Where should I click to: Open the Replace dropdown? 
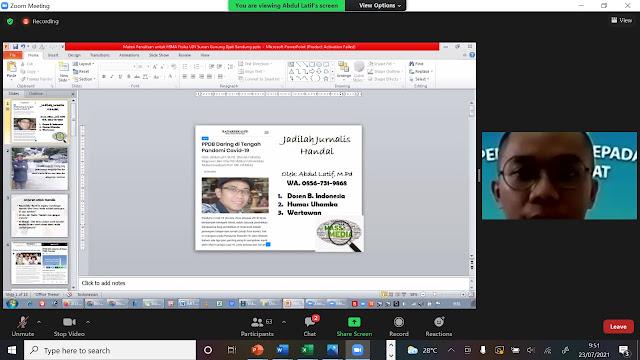[421, 71]
